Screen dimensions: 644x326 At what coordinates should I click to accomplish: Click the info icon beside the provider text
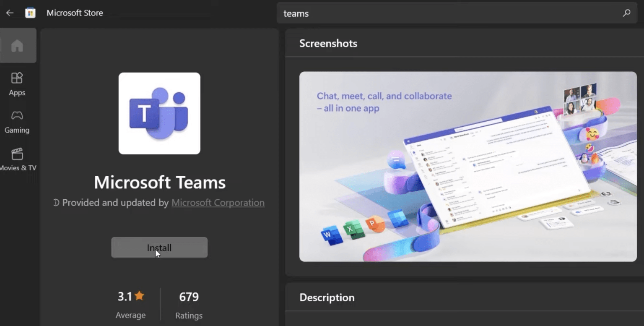(57, 202)
